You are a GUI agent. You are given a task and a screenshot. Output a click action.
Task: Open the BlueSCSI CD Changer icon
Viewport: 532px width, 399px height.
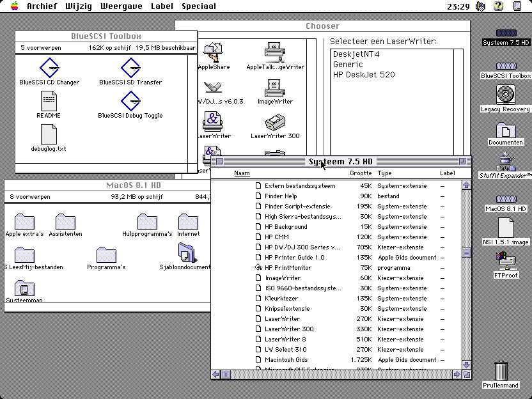tap(49, 68)
